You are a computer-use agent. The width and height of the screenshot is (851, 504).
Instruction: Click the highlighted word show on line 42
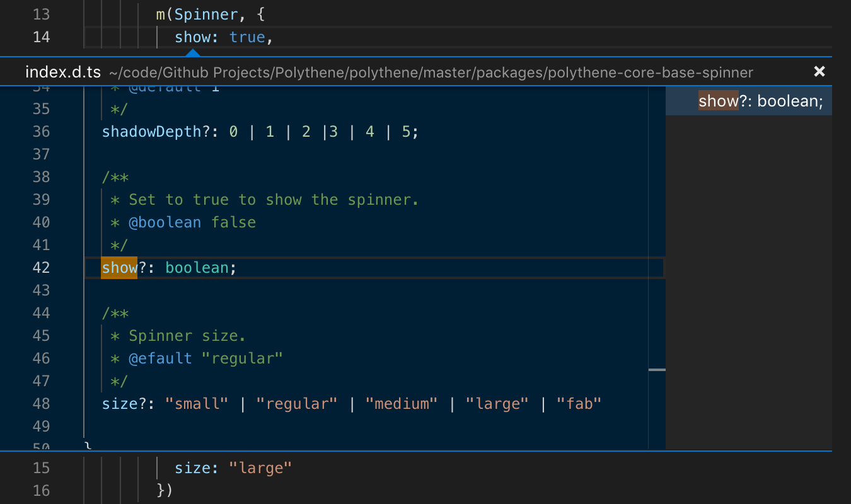[119, 267]
